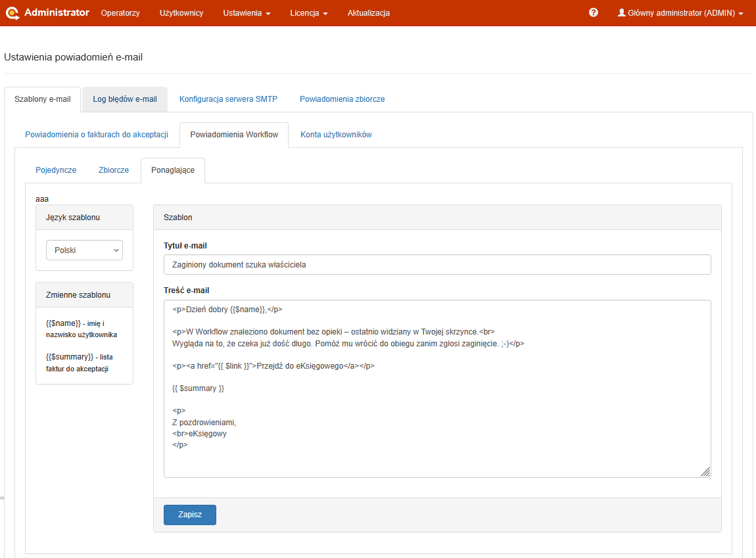Open the Język szablonu Polski combo box
Image resolution: width=756 pixels, height=558 pixels.
point(84,250)
